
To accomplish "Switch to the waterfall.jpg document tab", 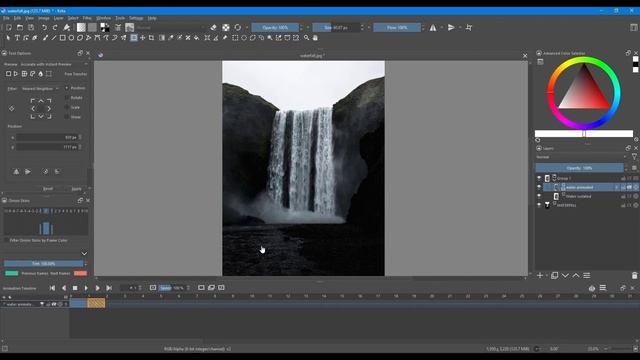I will 312,56.
